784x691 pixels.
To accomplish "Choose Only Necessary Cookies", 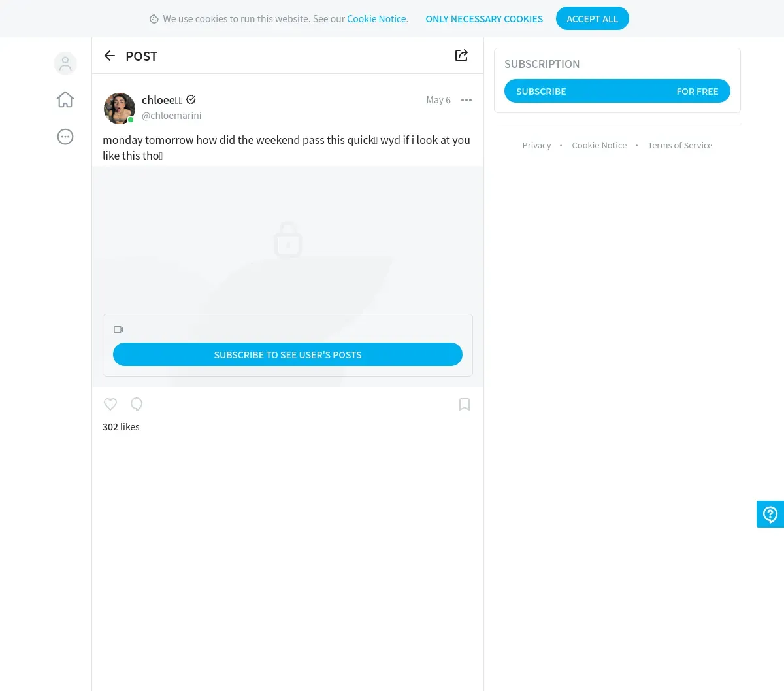I will click(x=484, y=19).
